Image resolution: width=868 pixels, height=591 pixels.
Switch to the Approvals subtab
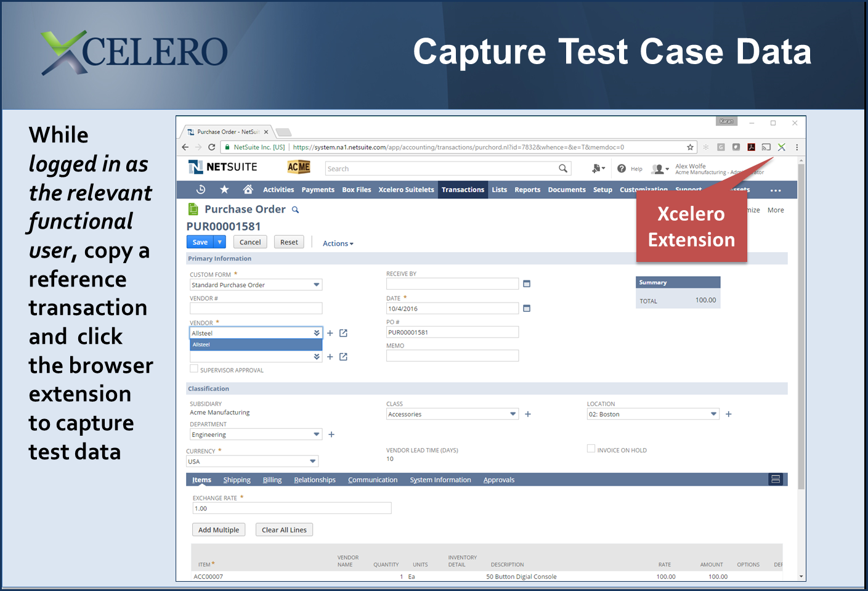[499, 480]
